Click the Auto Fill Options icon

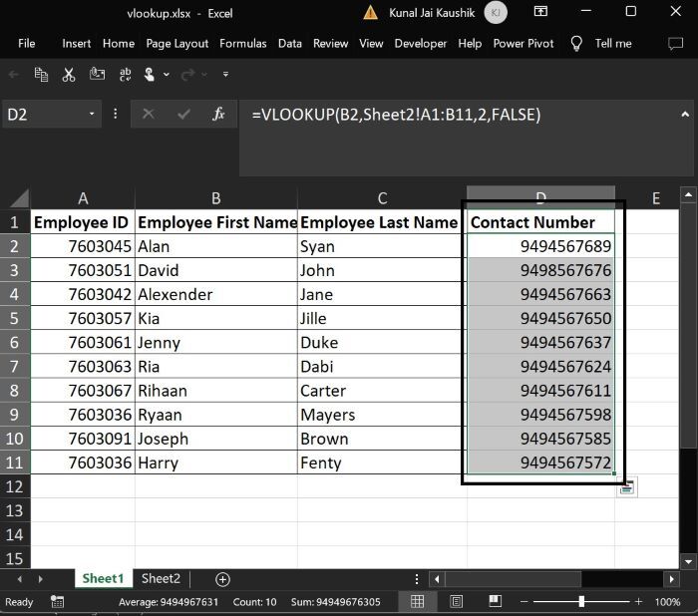click(x=627, y=487)
